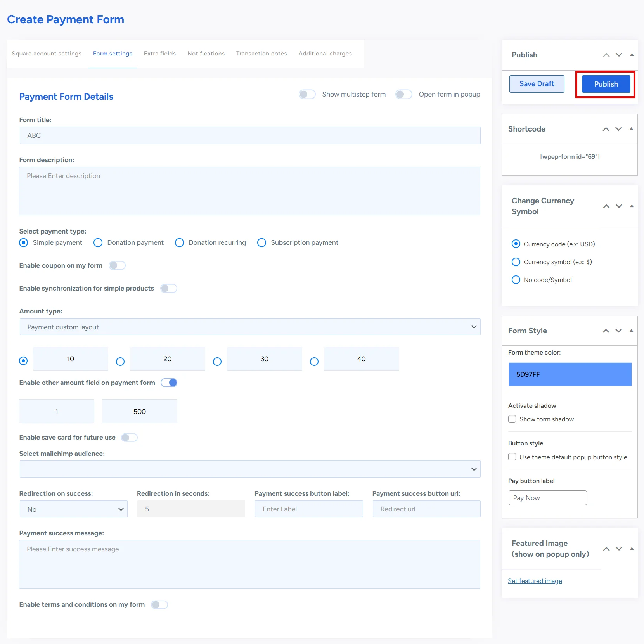Collapse the Featured Image panel triangle
Viewport: 644px width, 644px height.
[632, 549]
